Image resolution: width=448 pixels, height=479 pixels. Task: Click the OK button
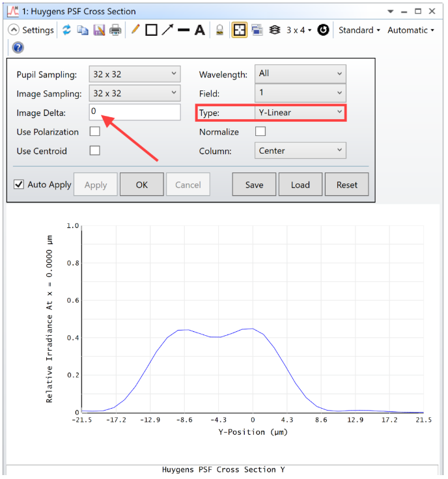click(x=141, y=185)
